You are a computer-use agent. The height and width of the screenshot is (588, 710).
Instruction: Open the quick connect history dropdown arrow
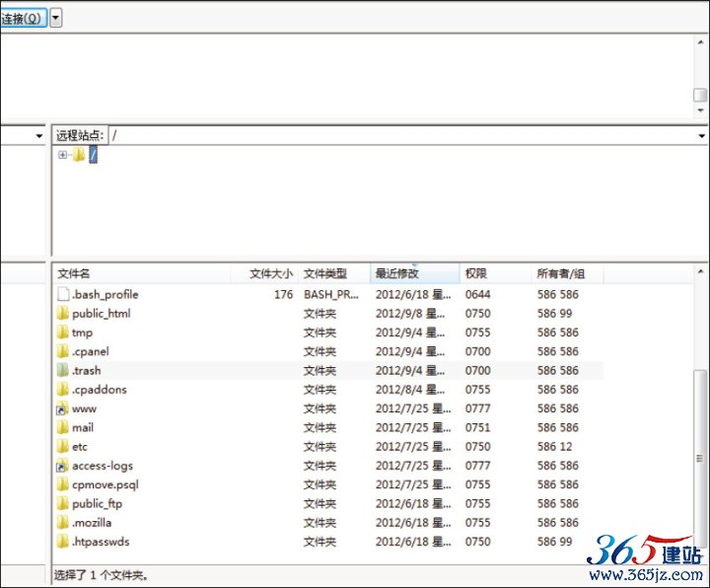(55, 19)
